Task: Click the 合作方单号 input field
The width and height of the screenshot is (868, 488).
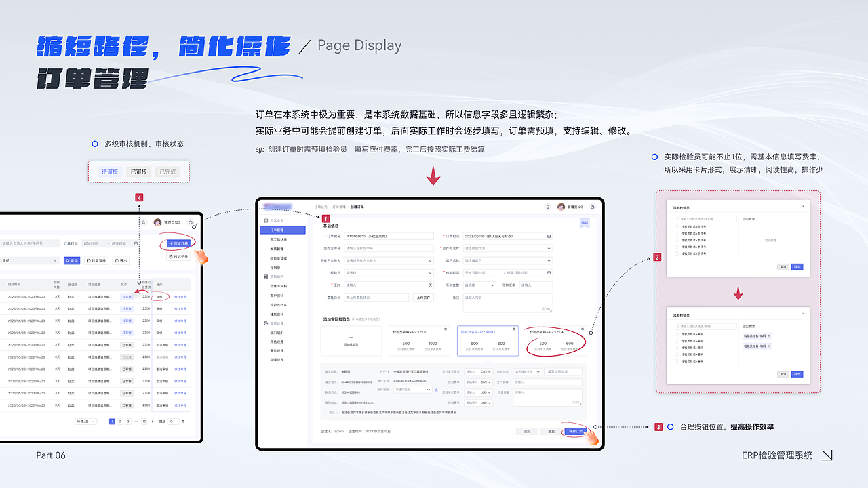Action: pyautogui.click(x=389, y=249)
